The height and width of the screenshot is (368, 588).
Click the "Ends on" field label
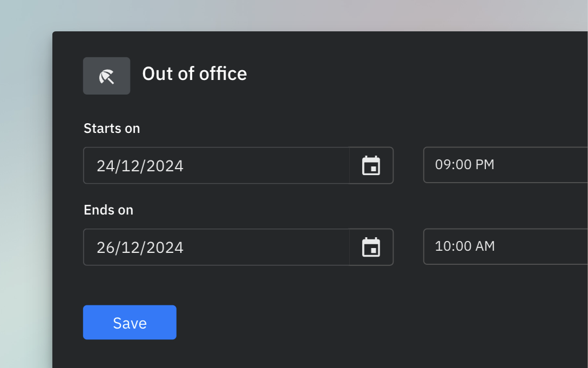tap(109, 210)
